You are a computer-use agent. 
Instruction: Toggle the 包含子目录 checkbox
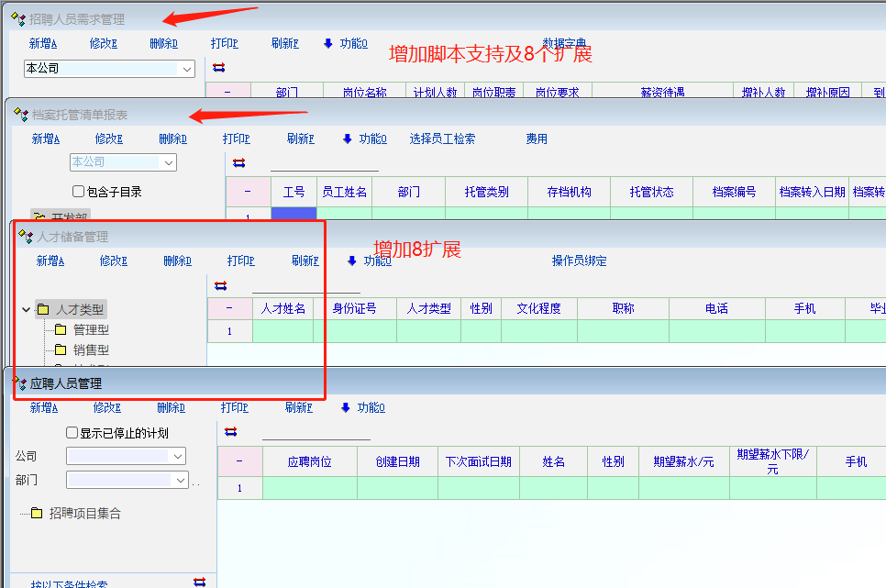(78, 192)
